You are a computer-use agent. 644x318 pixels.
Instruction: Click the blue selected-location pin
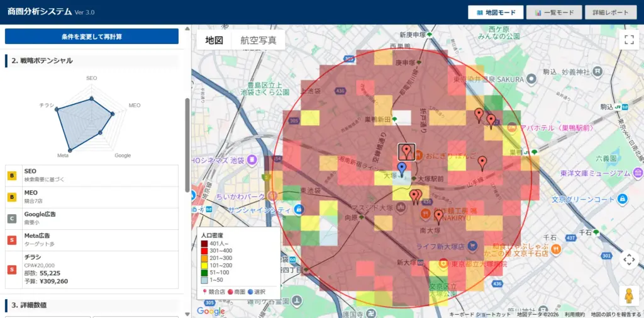(x=402, y=169)
